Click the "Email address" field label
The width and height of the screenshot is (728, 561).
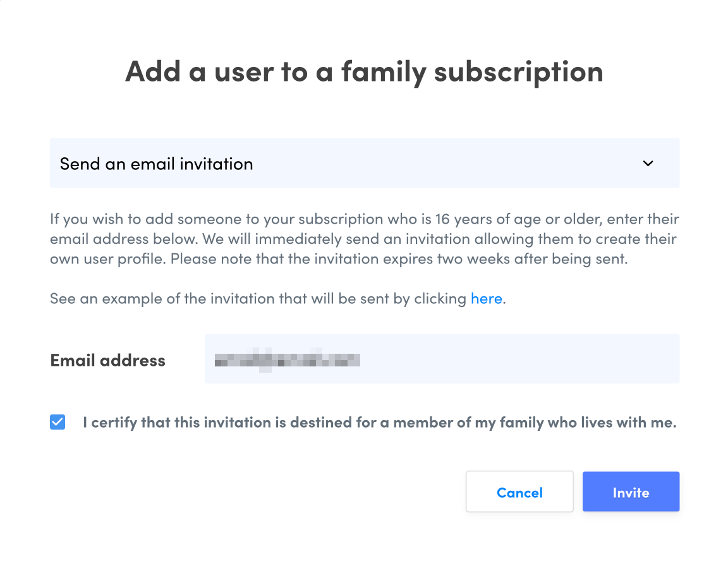[107, 361]
